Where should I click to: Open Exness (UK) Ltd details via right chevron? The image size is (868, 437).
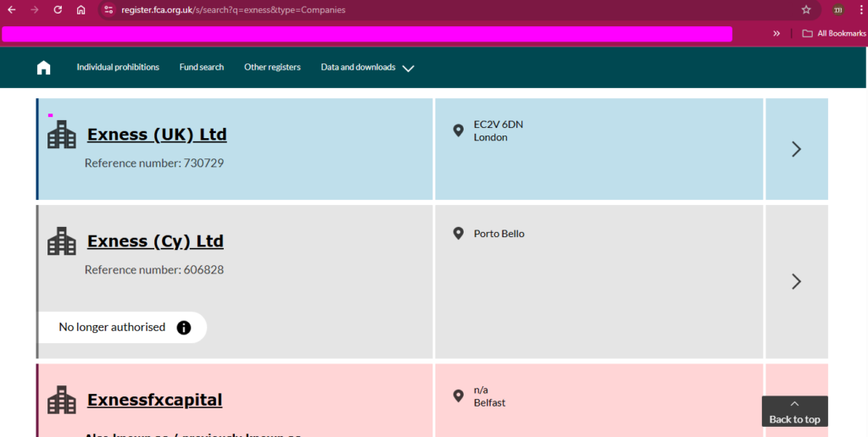(796, 149)
